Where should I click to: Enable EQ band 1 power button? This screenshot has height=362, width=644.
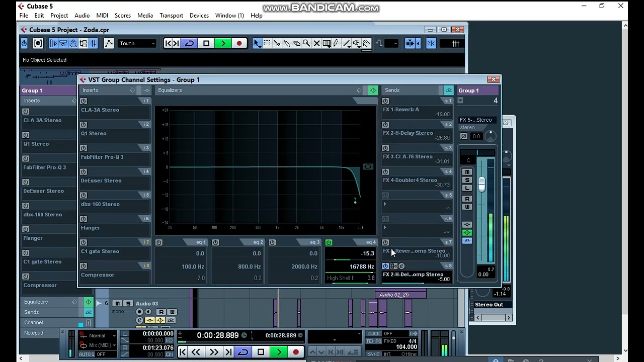coord(159,242)
